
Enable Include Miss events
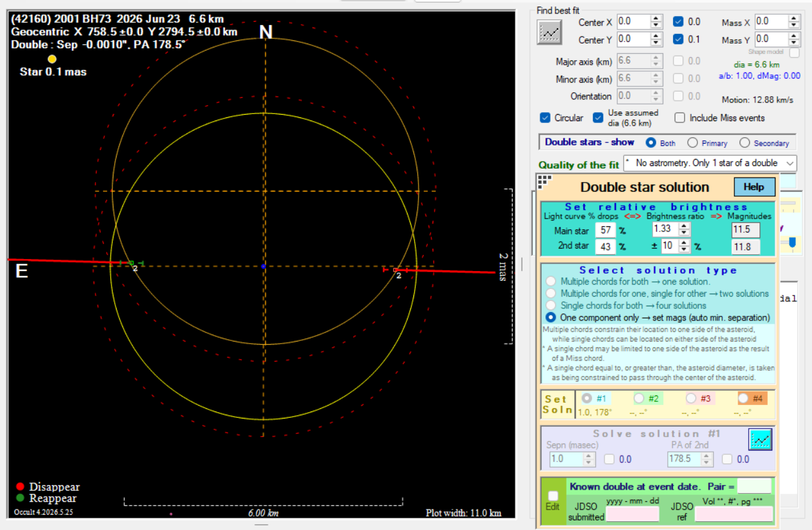tap(680, 118)
